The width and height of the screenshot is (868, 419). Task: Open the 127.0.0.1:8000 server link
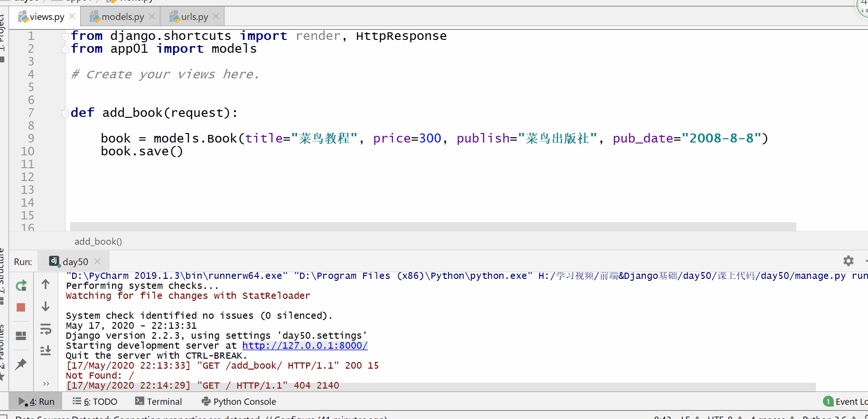coord(305,345)
